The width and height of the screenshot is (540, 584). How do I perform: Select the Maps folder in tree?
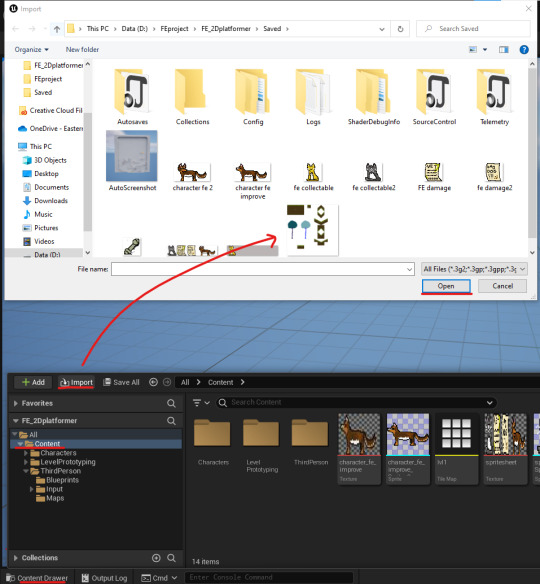(50, 498)
